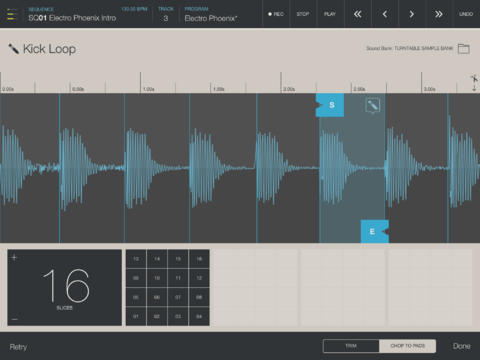Trigger pad 05
Image resolution: width=480 pixels, height=360 pixels.
coord(136,297)
